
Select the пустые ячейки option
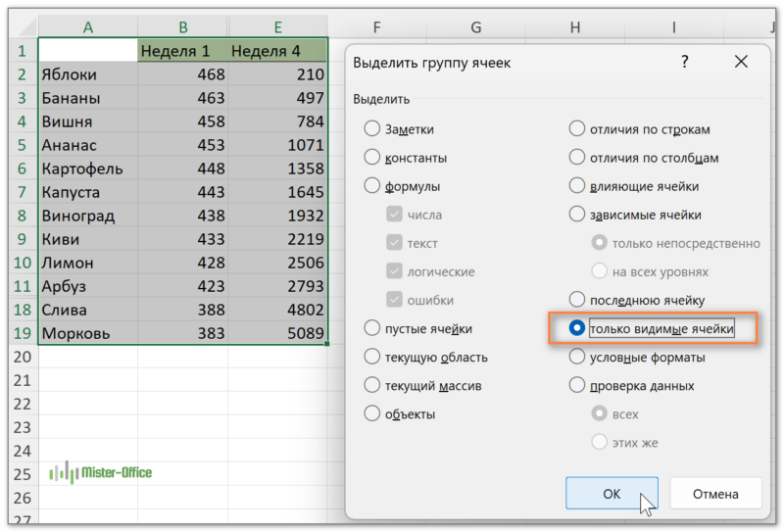coord(372,329)
